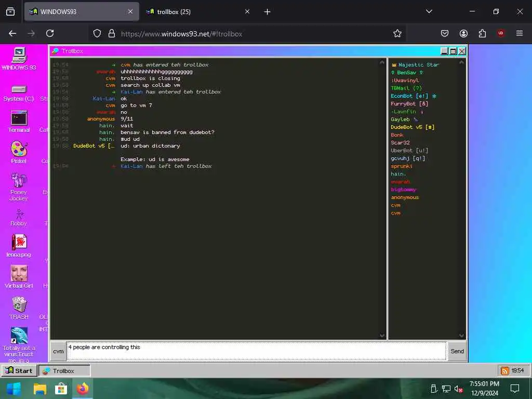532x399 pixels.
Task: Open the Firefox account icon
Action: click(x=463, y=33)
